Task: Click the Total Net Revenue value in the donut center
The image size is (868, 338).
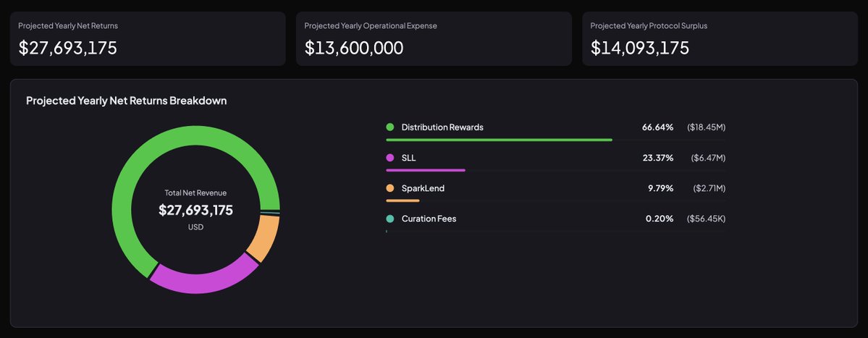Action: point(195,210)
